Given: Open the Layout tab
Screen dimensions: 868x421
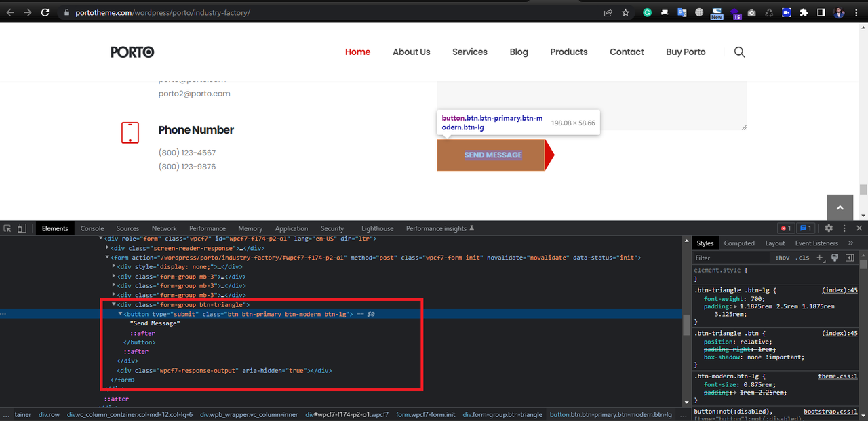Looking at the screenshot, I should click(x=775, y=243).
